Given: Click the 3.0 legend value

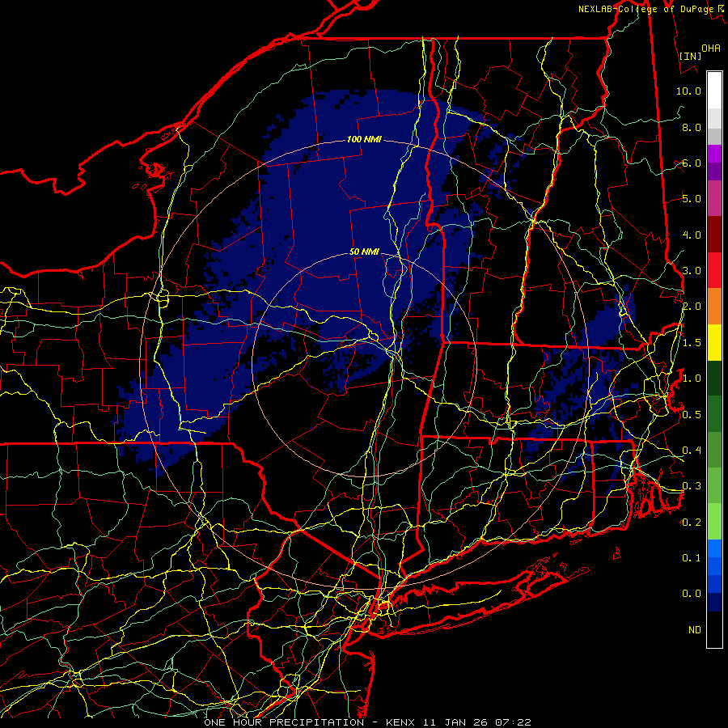Looking at the screenshot, I should pyautogui.click(x=692, y=271).
